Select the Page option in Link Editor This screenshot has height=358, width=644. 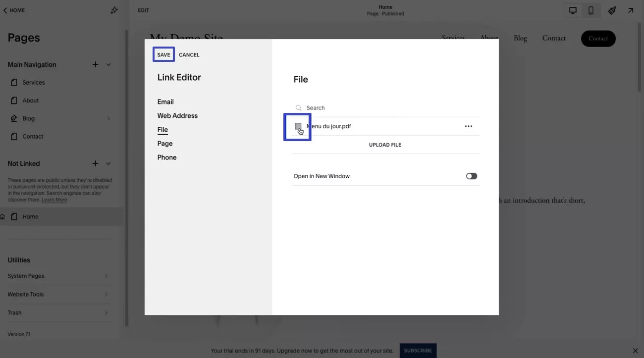pos(165,143)
